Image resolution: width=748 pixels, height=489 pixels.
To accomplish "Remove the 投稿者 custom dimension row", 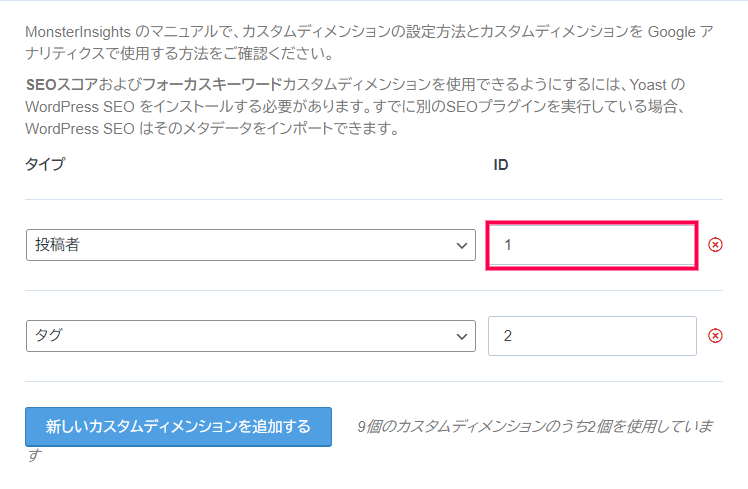I will [x=715, y=245].
